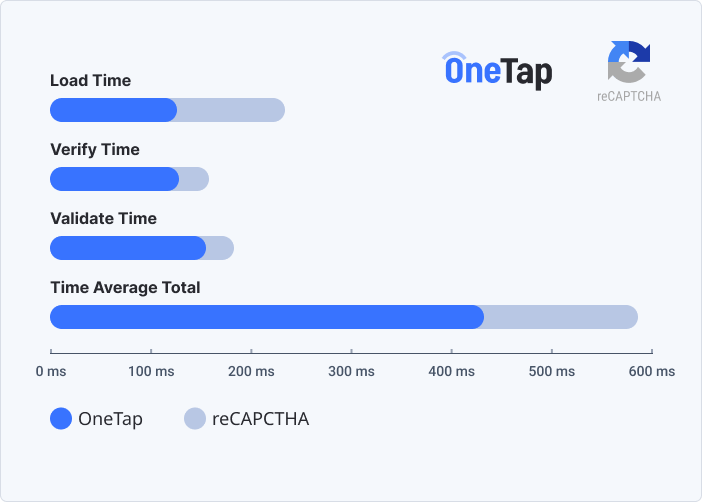
Task: Click the OneTap legend label
Action: tap(110, 419)
